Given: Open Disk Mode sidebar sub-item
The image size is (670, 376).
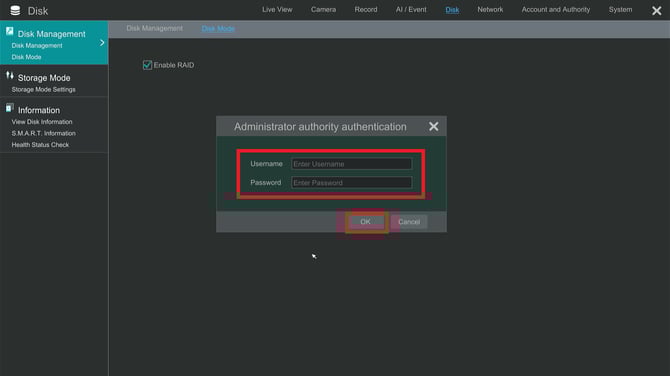Looking at the screenshot, I should click(26, 57).
